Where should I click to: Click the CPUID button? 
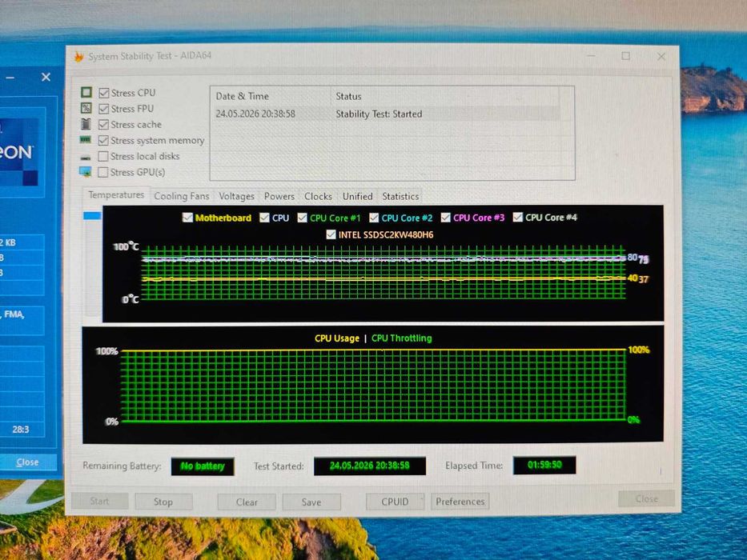click(x=395, y=502)
